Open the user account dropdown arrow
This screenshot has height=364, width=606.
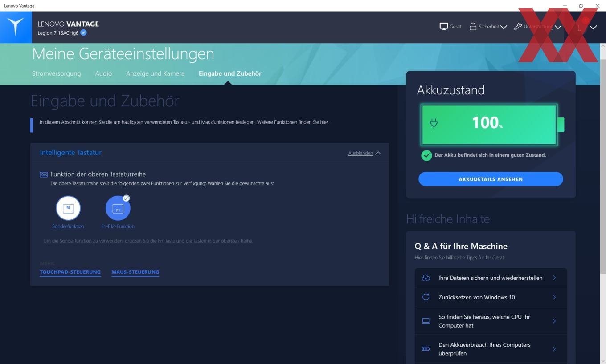[x=593, y=27]
